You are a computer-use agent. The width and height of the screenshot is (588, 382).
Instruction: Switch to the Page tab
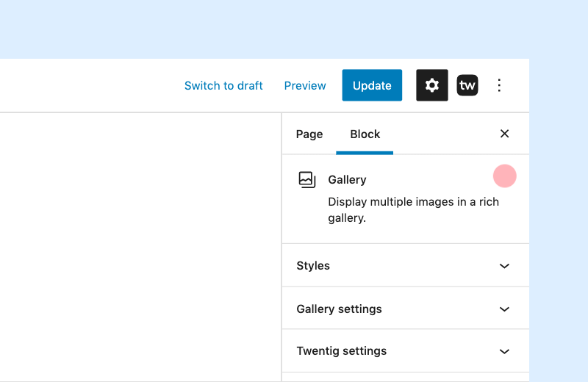click(309, 134)
